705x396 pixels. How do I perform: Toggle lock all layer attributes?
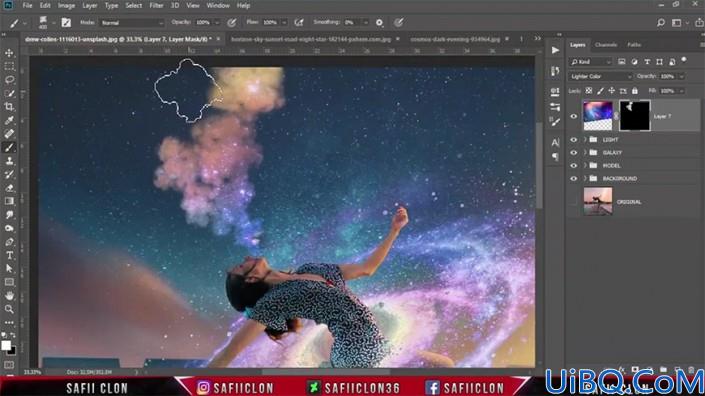tap(634, 91)
